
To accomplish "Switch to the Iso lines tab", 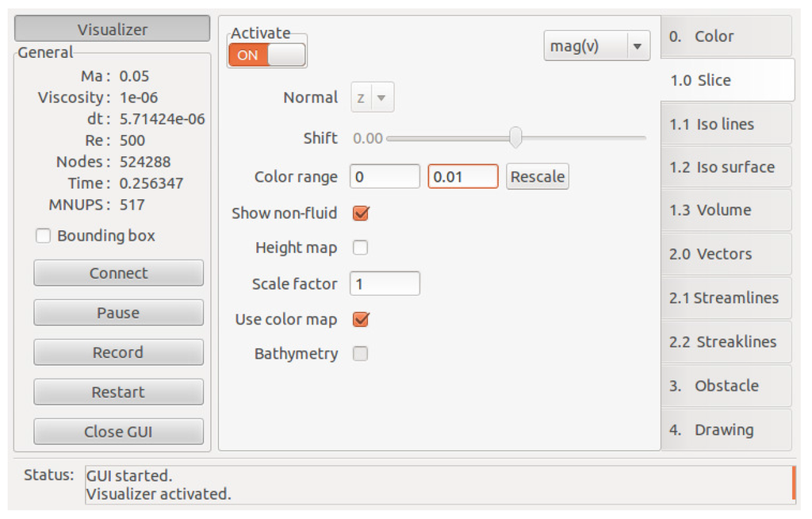I will pos(726,125).
